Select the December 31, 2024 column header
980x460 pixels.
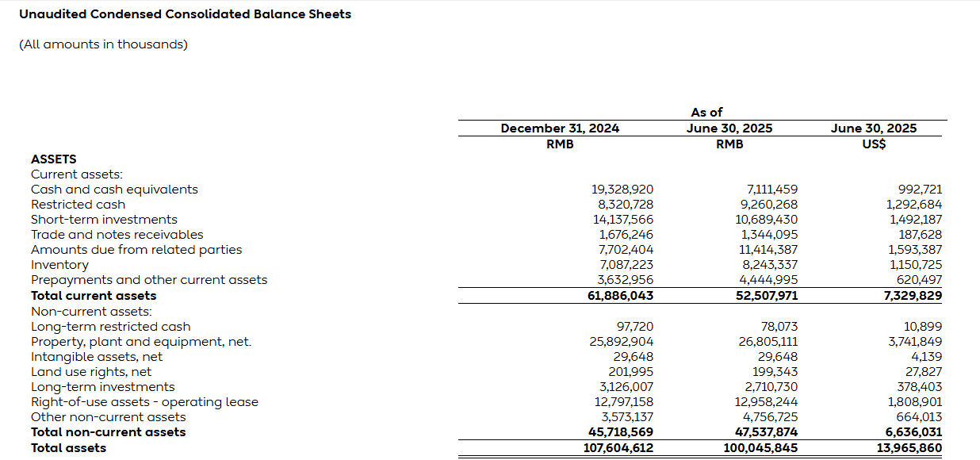560,128
